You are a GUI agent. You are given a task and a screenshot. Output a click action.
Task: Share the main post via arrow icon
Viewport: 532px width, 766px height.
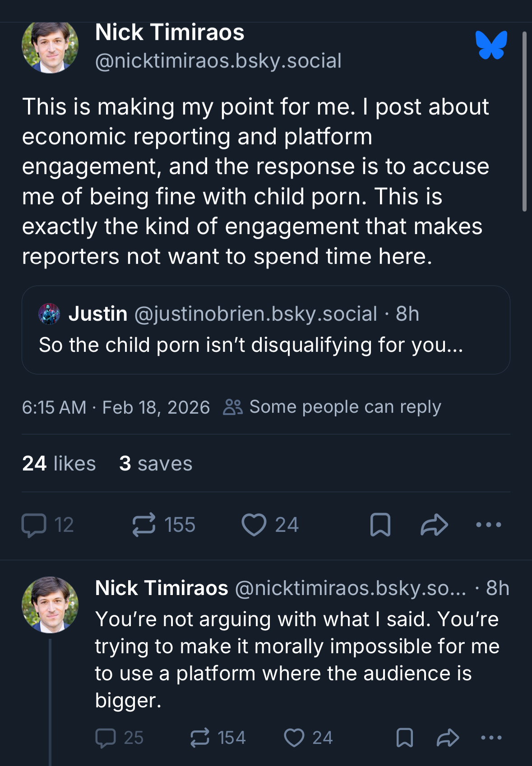coord(434,525)
